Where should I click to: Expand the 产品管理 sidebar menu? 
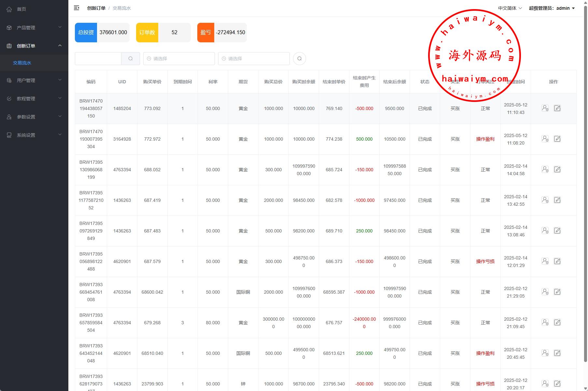tap(34, 28)
